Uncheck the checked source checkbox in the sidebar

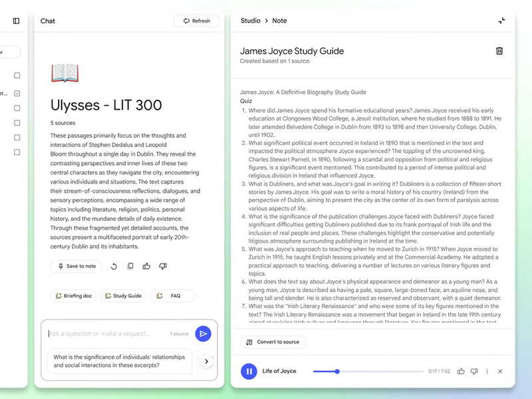[x=17, y=93]
